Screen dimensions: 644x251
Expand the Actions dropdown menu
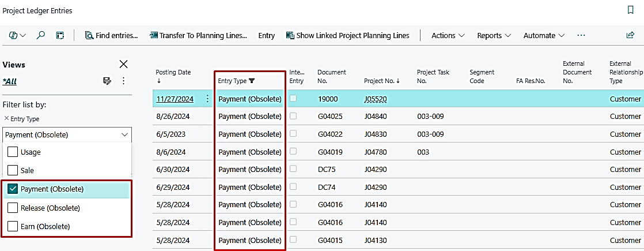click(448, 35)
